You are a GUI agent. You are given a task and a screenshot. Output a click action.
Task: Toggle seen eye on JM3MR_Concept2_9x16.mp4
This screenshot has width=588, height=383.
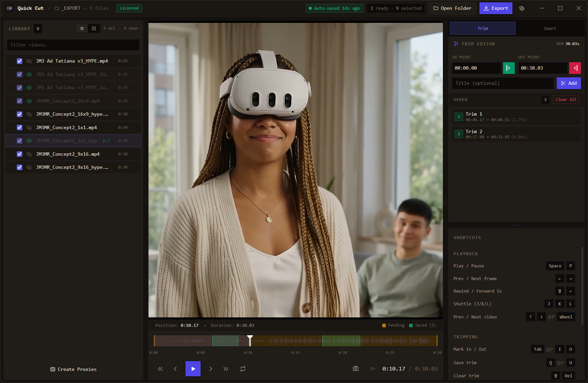pyautogui.click(x=29, y=154)
